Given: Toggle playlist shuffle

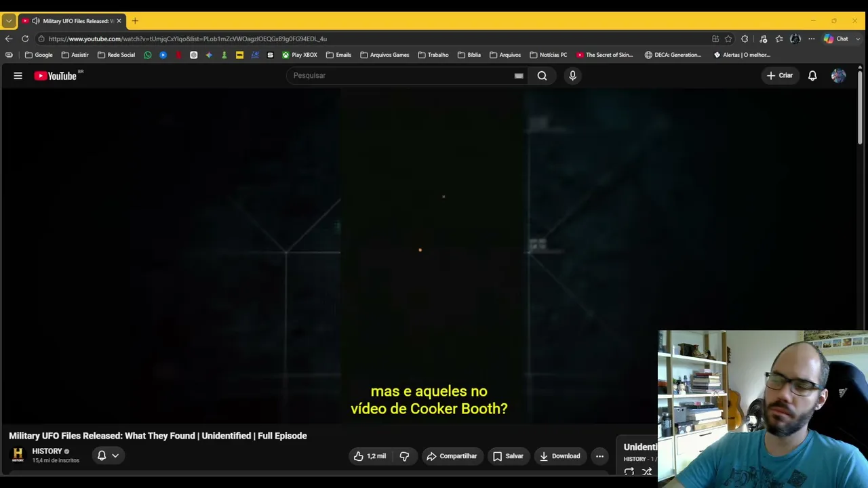Looking at the screenshot, I should [647, 472].
